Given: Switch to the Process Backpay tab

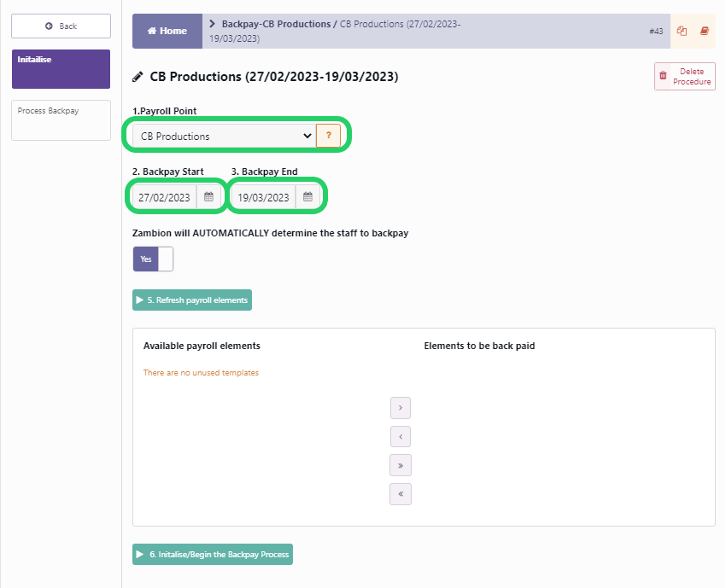Looking at the screenshot, I should pyautogui.click(x=60, y=119).
